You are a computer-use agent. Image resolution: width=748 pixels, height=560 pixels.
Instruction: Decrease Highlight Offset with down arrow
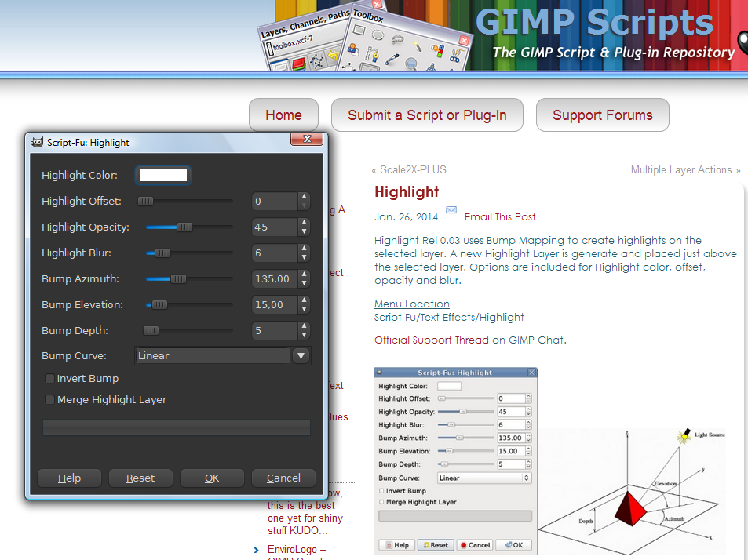click(x=304, y=206)
